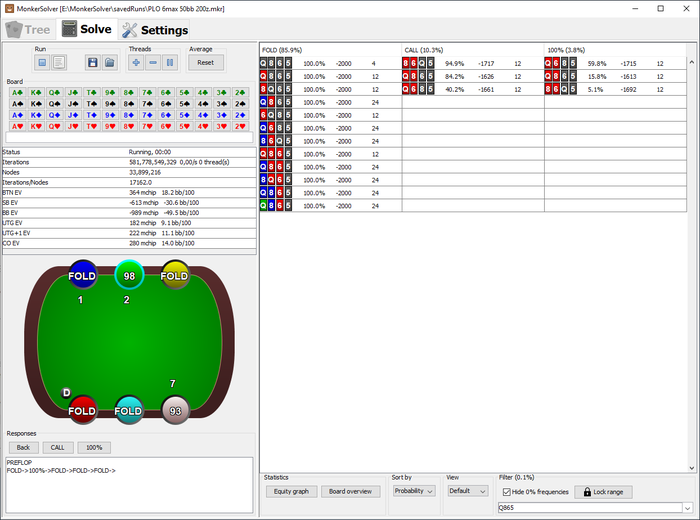700x520 pixels.
Task: Choose the CALL response
Action: point(58,447)
